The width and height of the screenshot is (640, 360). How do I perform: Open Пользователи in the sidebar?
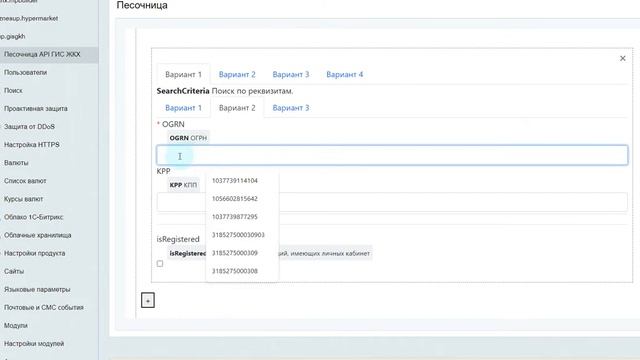click(26, 72)
